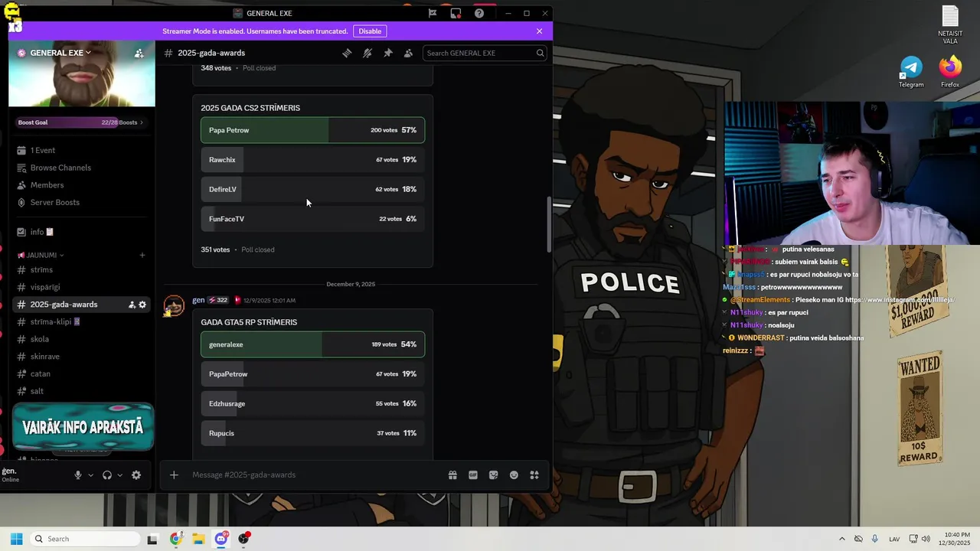Open OBS Studio from taskbar
980x551 pixels.
pos(244,539)
